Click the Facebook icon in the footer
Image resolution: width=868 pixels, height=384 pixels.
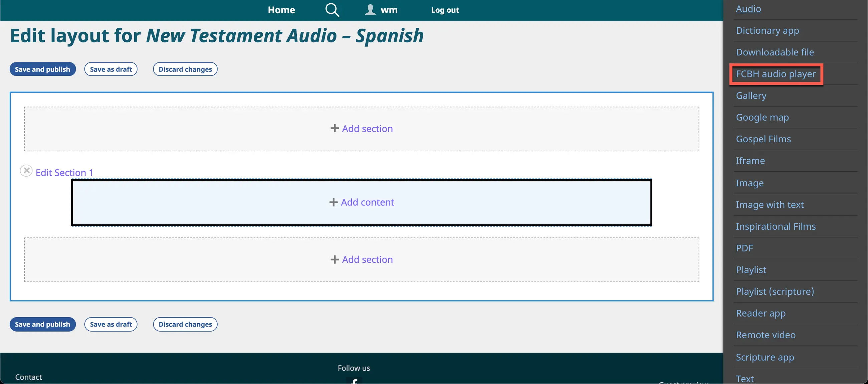click(354, 381)
